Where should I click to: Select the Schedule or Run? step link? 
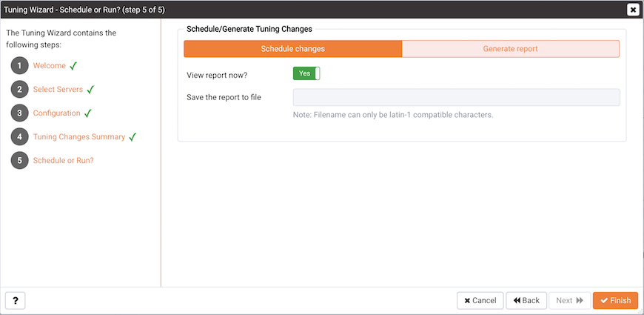(64, 160)
